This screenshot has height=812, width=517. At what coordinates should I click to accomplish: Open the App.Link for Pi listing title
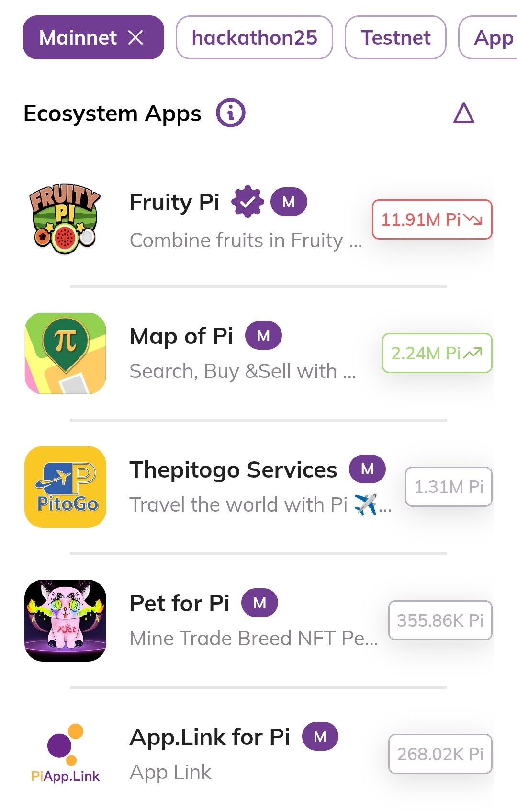click(x=210, y=737)
